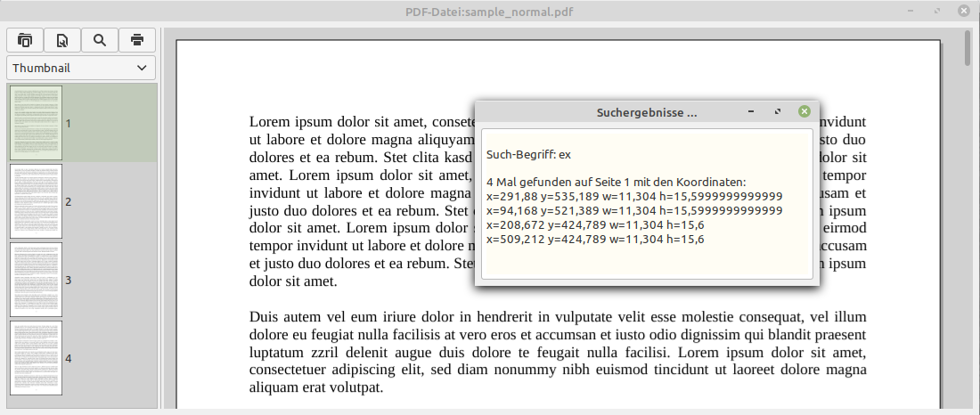Maximize the main PDF viewer window

936,11
